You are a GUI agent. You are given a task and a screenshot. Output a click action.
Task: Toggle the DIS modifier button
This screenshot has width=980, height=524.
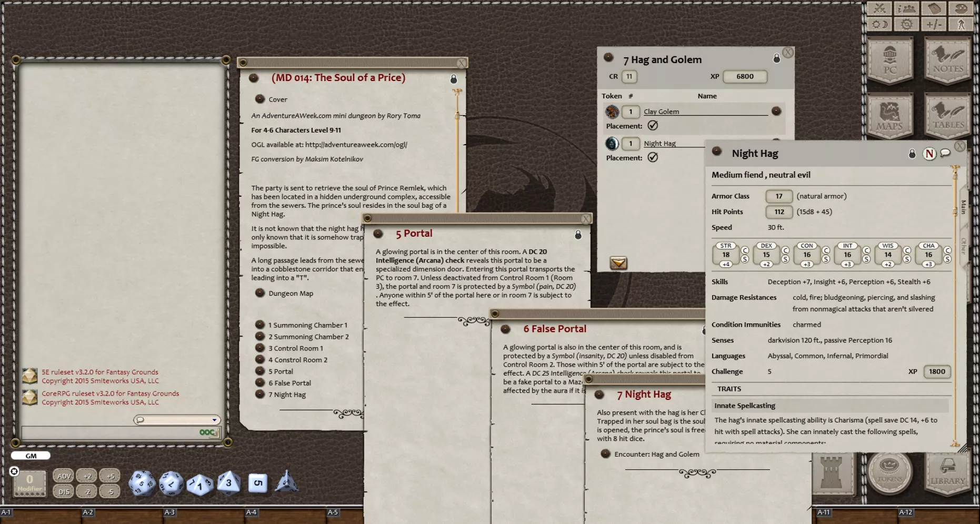tap(64, 491)
